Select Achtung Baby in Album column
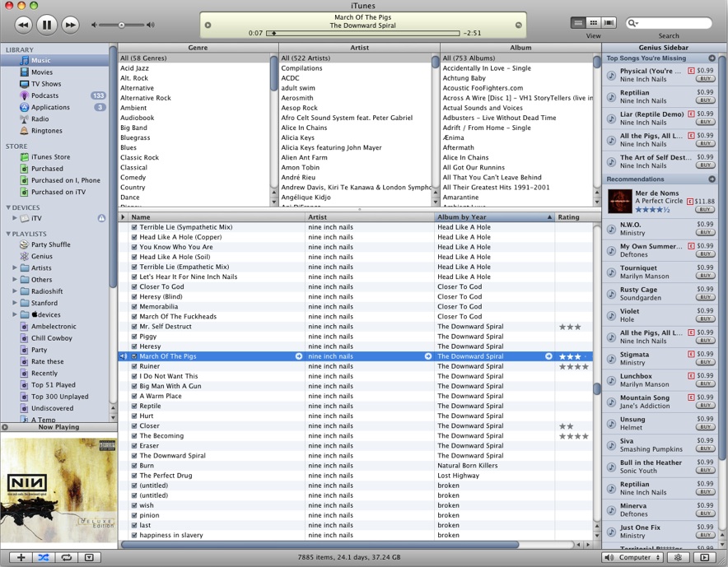The width and height of the screenshot is (728, 567). pos(464,78)
